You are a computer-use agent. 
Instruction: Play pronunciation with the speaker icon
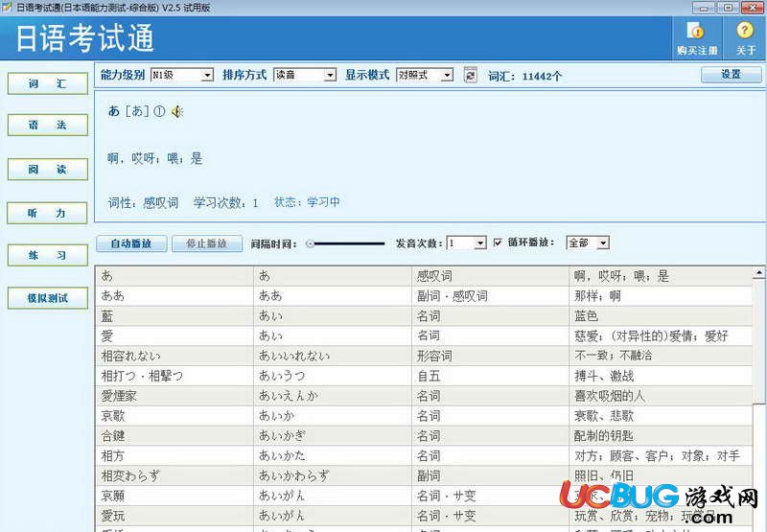pyautogui.click(x=177, y=111)
